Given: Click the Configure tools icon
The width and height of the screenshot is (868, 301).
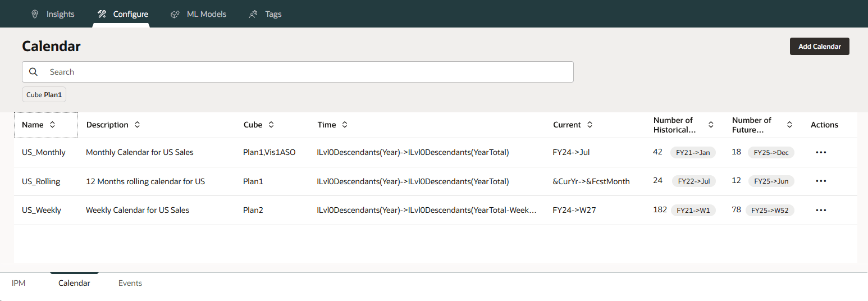Looking at the screenshot, I should [x=102, y=14].
